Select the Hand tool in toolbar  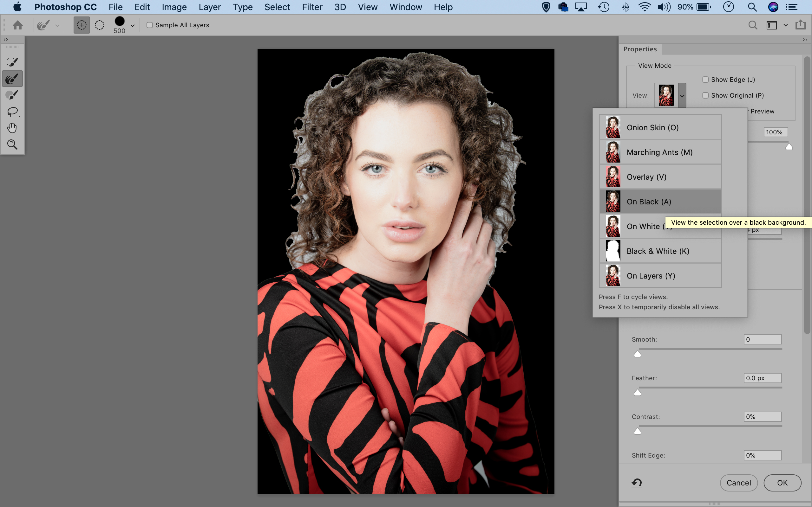coord(13,128)
